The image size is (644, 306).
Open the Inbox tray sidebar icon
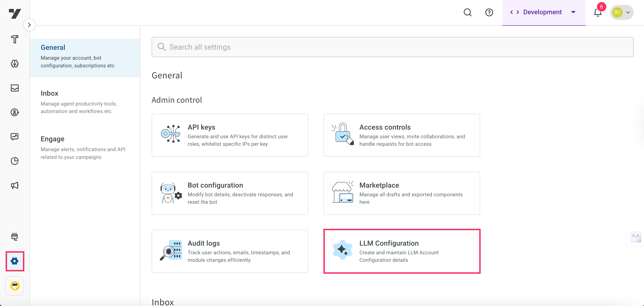point(15,88)
